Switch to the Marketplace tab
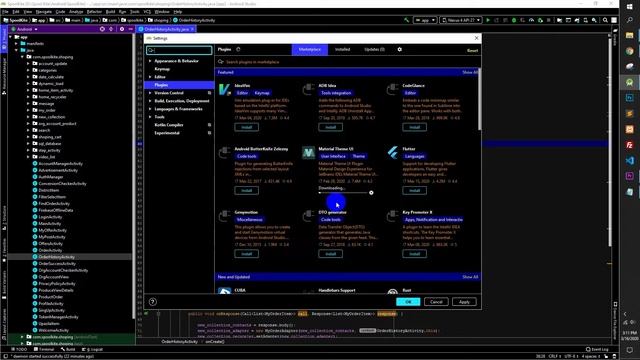Viewport: 640px width, 360px height. (309, 49)
